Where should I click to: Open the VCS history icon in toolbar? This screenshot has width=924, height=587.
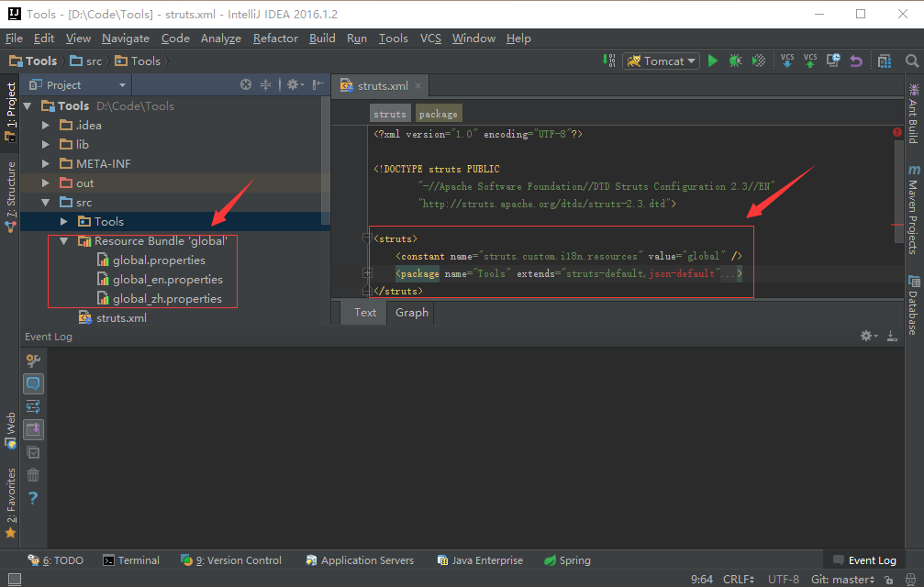pos(833,61)
